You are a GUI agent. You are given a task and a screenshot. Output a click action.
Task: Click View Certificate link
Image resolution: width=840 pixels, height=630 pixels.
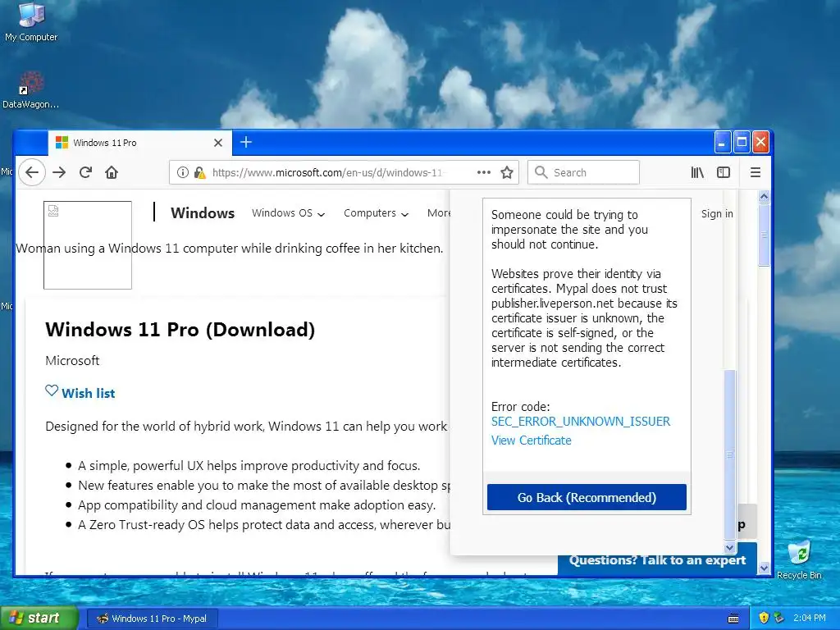coord(532,441)
